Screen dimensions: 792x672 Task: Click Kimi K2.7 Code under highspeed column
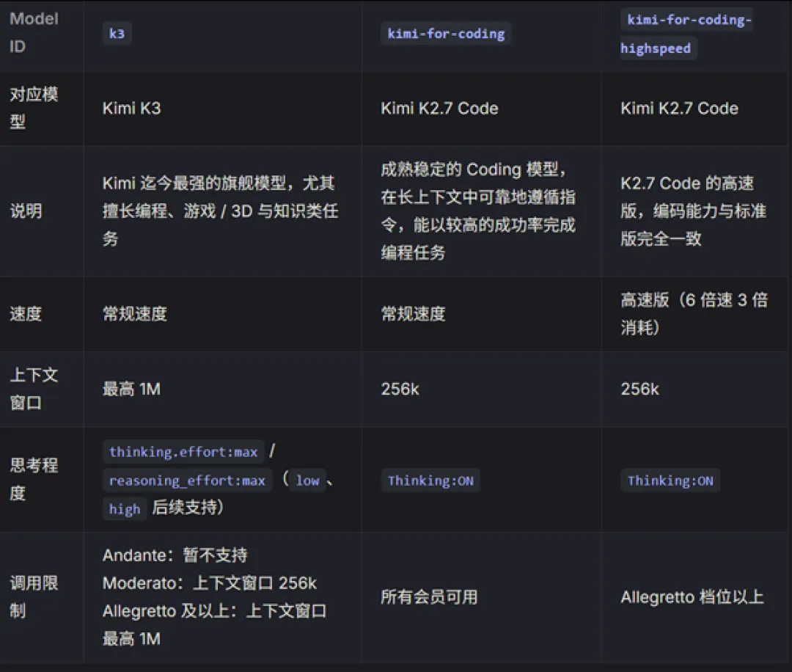[x=679, y=108]
